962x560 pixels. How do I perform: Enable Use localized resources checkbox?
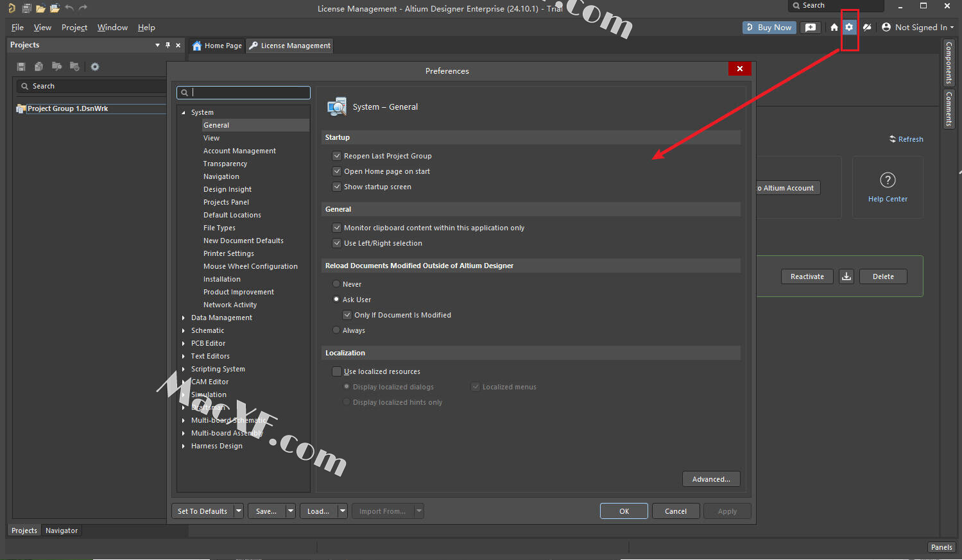click(336, 371)
